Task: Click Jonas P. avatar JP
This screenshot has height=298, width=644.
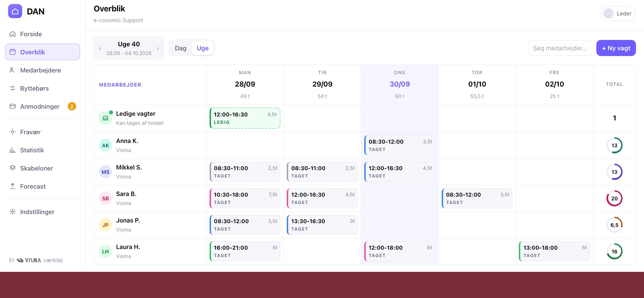Action: click(105, 225)
